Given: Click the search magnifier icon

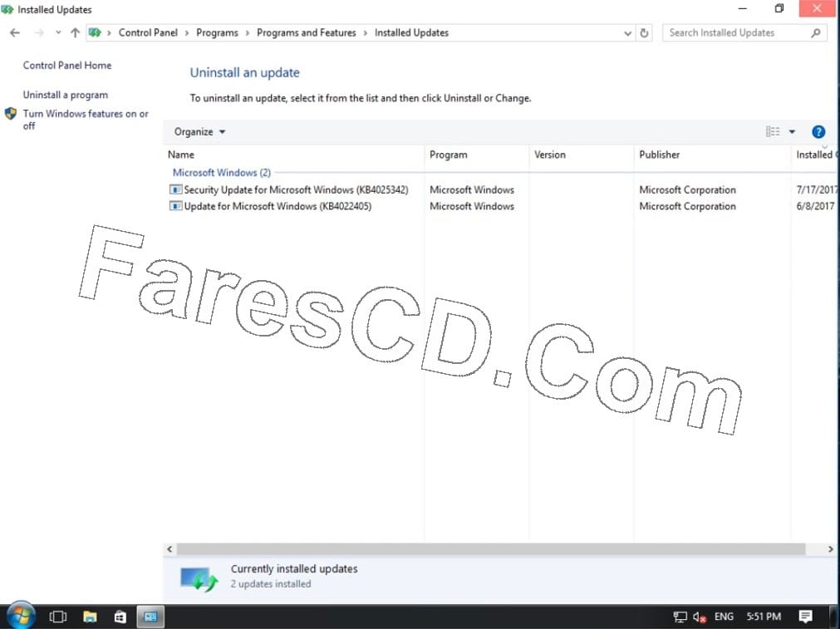Looking at the screenshot, I should click(815, 32).
